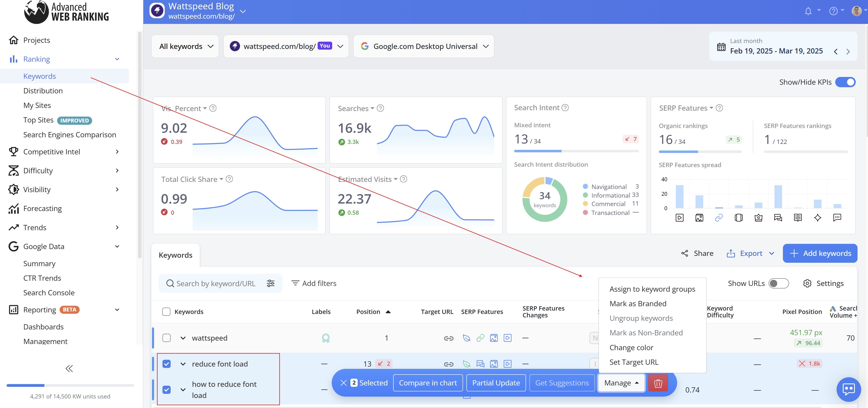Uncheck how to reduce font load checkbox

pyautogui.click(x=167, y=390)
